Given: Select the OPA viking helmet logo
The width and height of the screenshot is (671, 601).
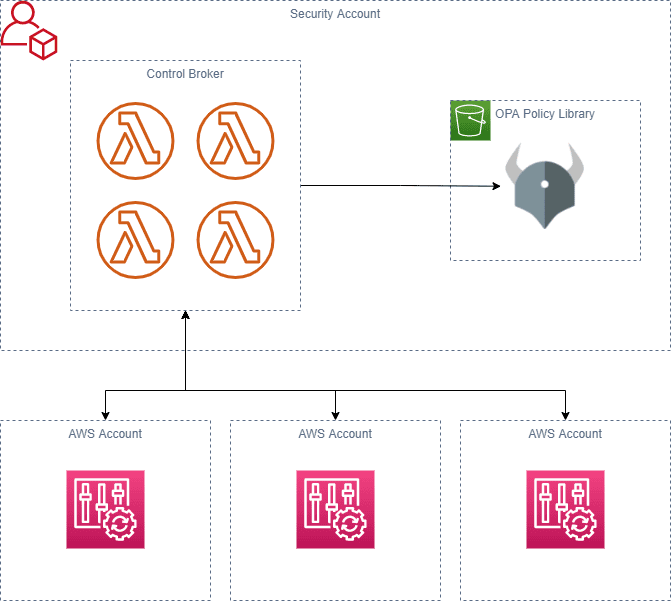Looking at the screenshot, I should click(x=544, y=186).
